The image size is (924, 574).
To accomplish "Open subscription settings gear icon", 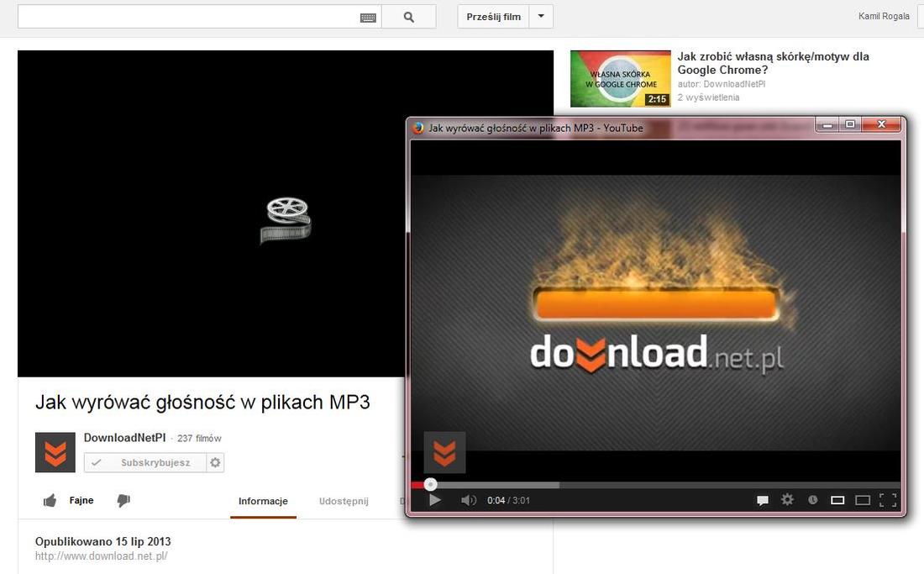I will [x=215, y=462].
